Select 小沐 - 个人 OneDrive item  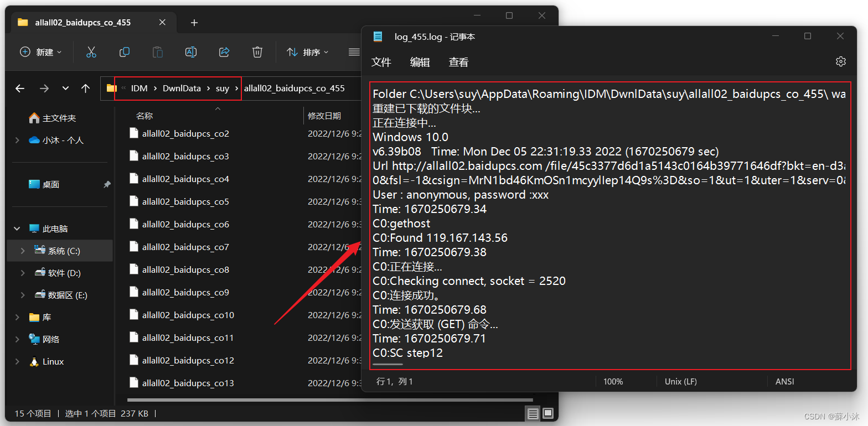pyautogui.click(x=63, y=141)
